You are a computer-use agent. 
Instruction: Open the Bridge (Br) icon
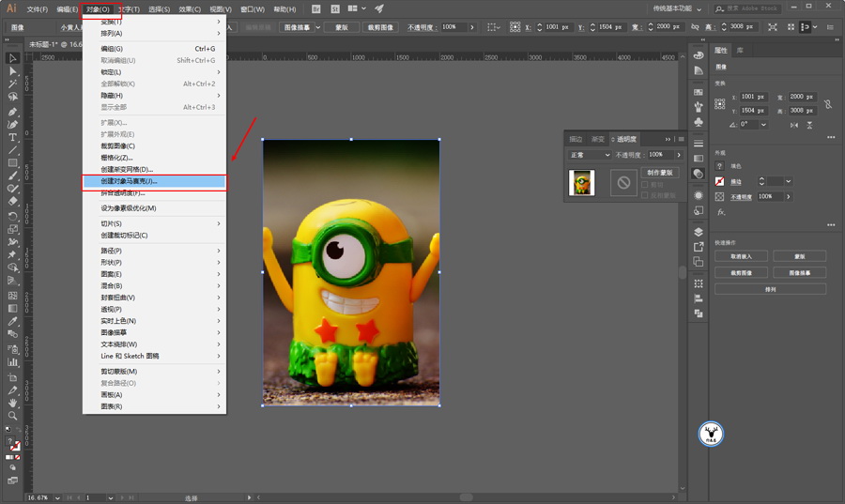click(316, 8)
